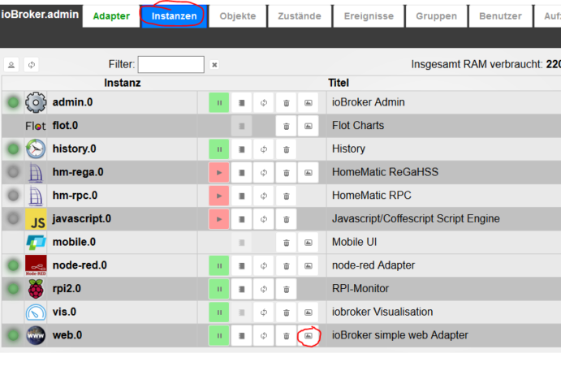Open web link for vis.0
561x392 pixels.
[308, 312]
